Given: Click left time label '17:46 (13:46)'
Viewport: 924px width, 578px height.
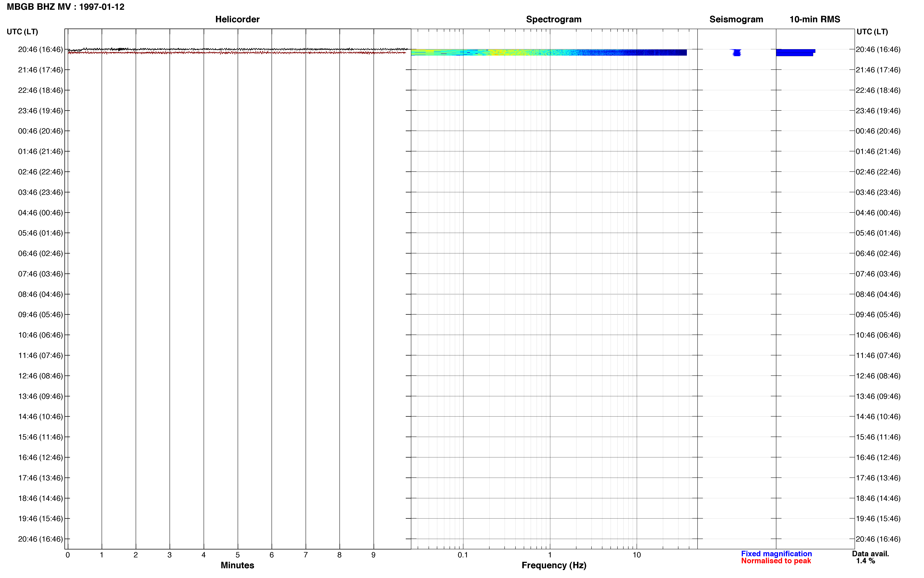Looking at the screenshot, I should click(41, 478).
